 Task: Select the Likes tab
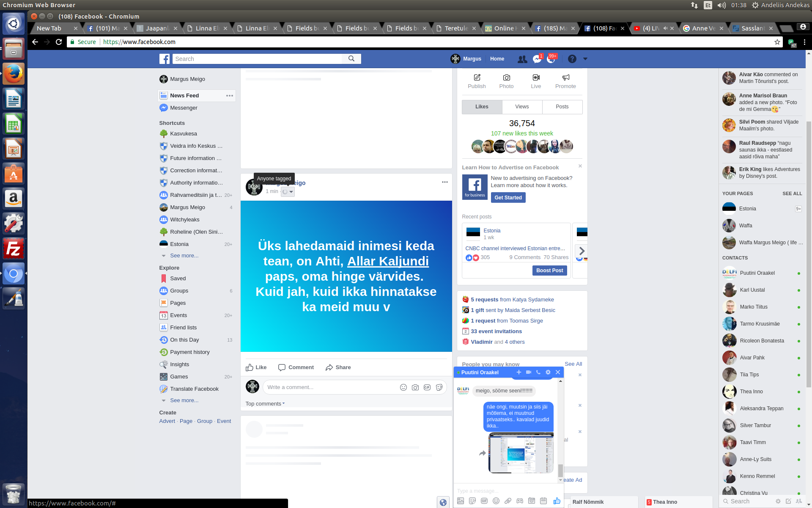click(x=482, y=107)
